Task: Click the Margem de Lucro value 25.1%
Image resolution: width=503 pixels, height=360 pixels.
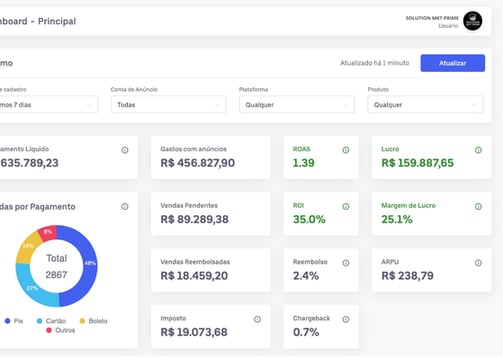Action: [x=397, y=219]
